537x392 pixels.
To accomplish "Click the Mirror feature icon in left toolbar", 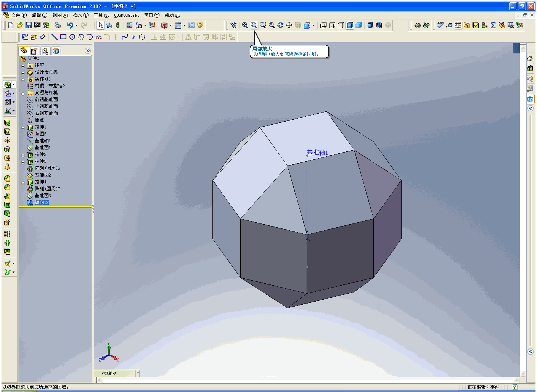I will tap(7, 252).
